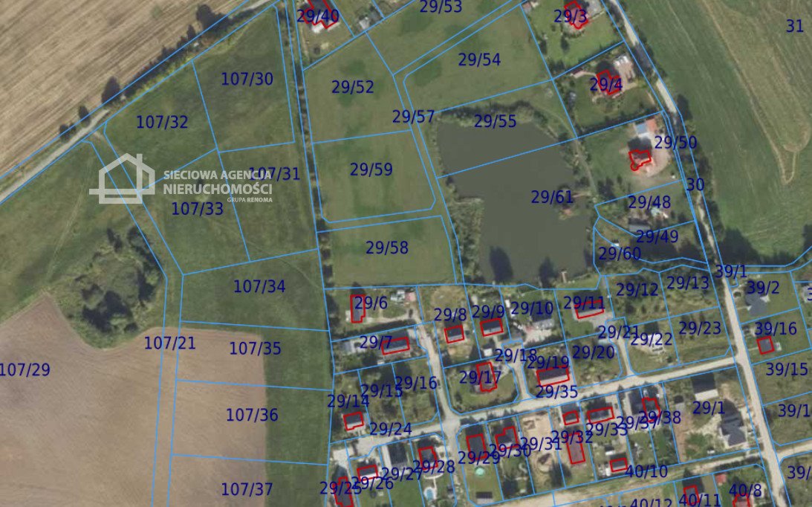Click parcel label 31 in the field

pyautogui.click(x=795, y=27)
